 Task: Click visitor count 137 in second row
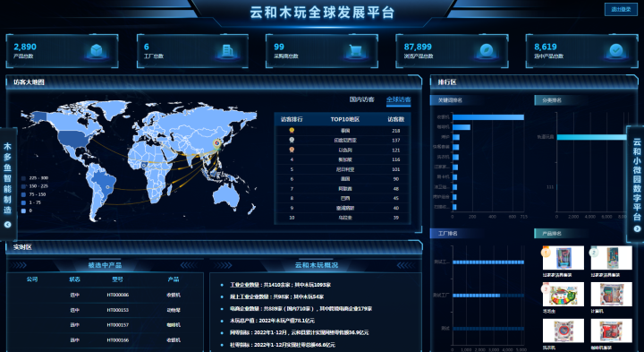coord(395,141)
